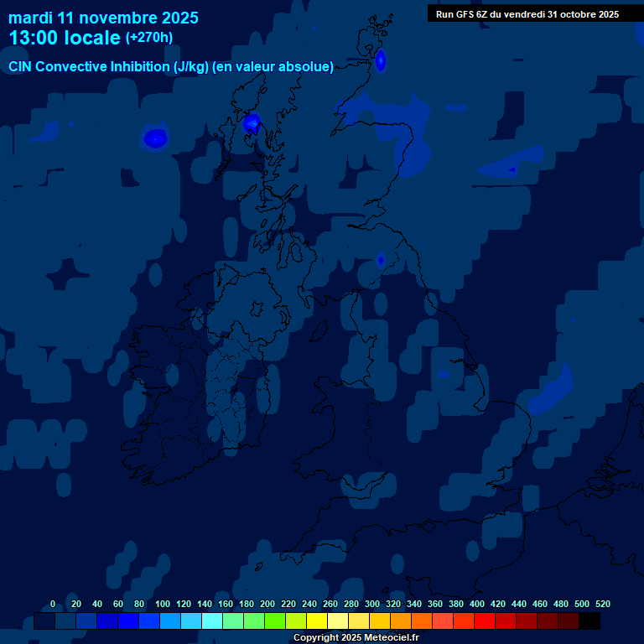Click the 'Copyright 2025 Meteociel.fr' text
Image resolution: width=644 pixels, height=644 pixels.
coord(356,637)
